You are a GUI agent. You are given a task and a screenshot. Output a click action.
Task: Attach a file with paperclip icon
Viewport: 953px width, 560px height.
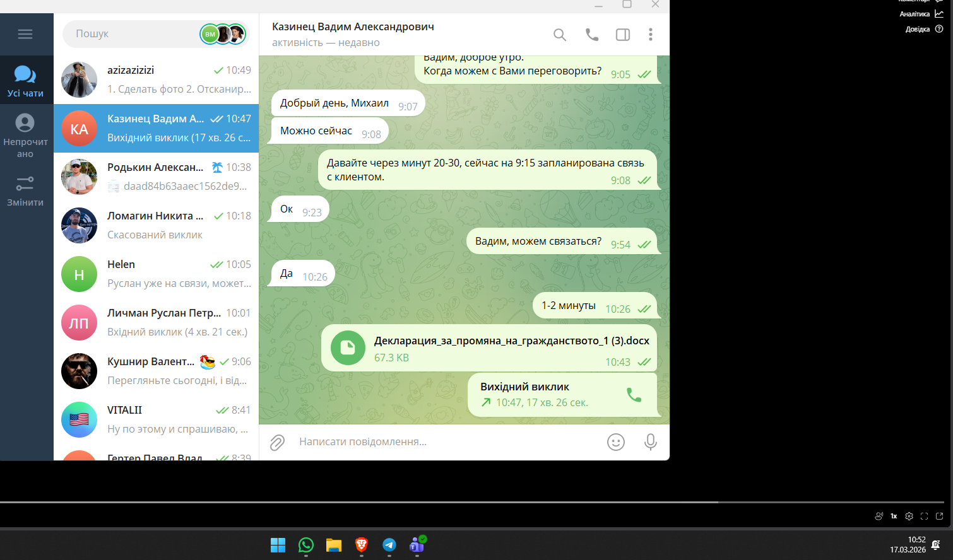click(x=278, y=442)
